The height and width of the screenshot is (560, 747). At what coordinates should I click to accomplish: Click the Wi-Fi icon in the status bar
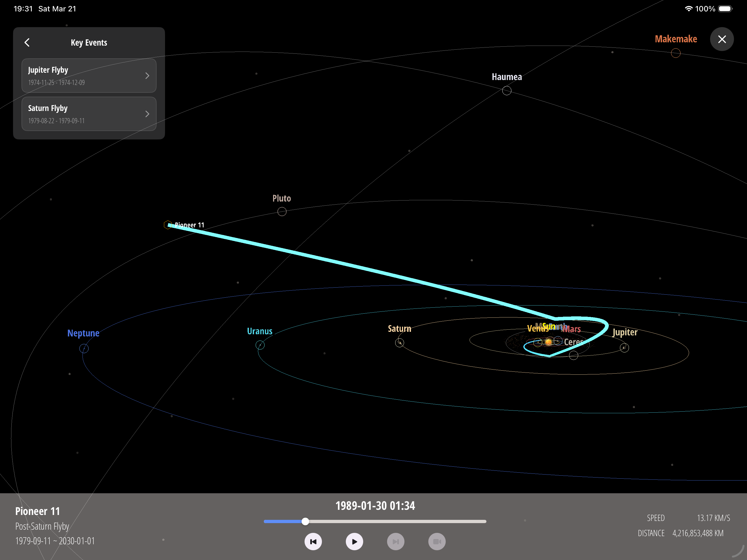(688, 8)
